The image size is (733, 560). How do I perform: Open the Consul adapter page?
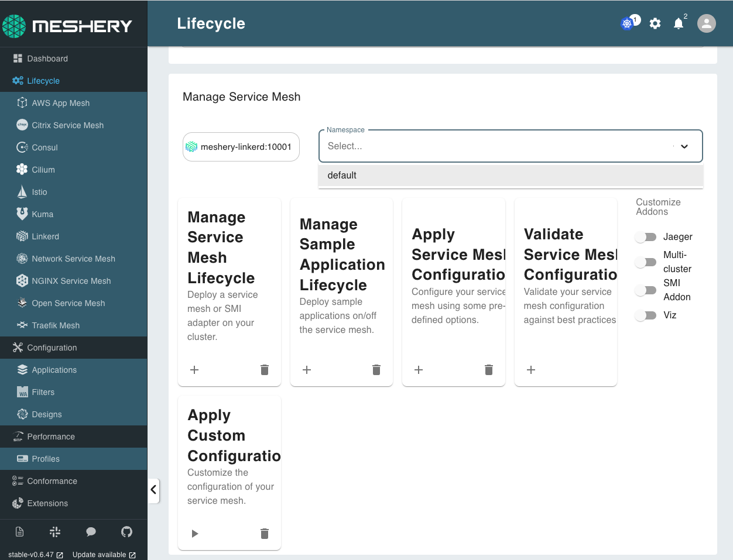tap(43, 147)
